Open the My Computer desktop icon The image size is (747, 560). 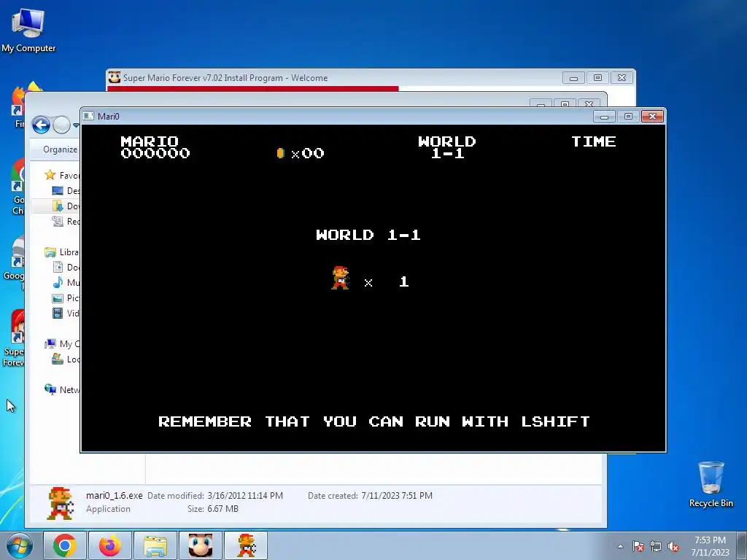(28, 31)
